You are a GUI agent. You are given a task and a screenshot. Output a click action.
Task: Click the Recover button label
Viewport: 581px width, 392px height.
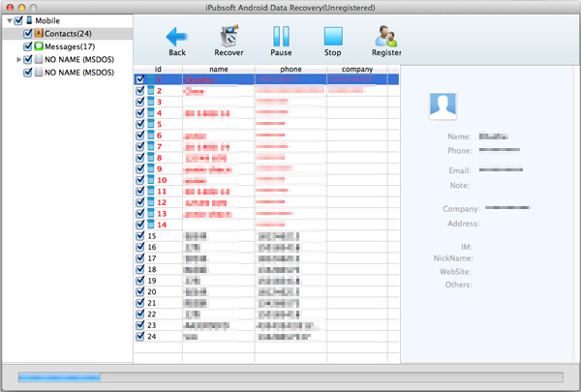click(x=229, y=52)
